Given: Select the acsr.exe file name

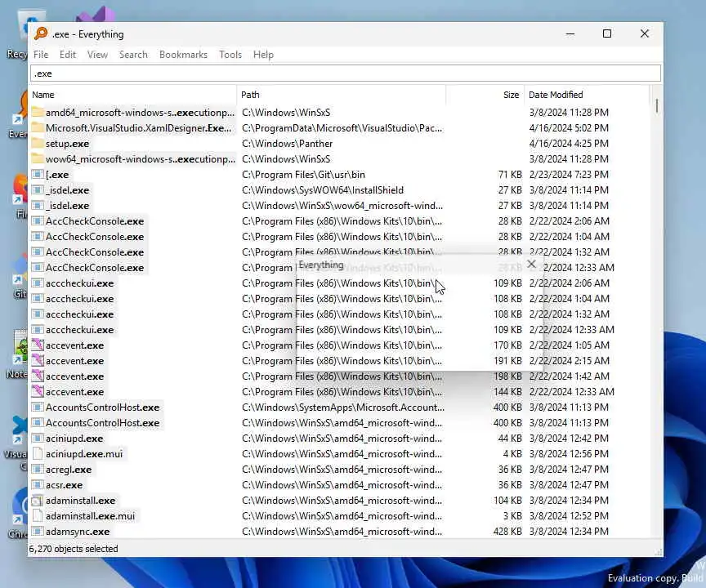Looking at the screenshot, I should [x=64, y=485].
